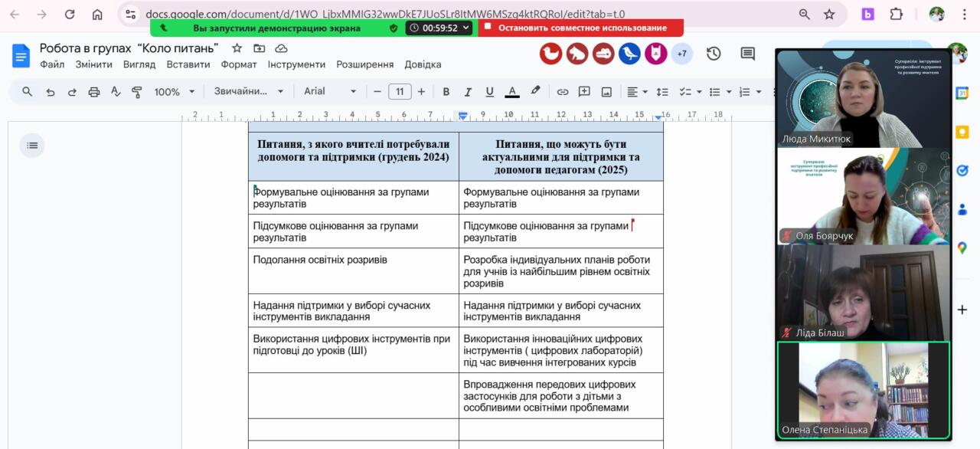Insert a link
This screenshot has width=980, height=449.
click(x=563, y=92)
